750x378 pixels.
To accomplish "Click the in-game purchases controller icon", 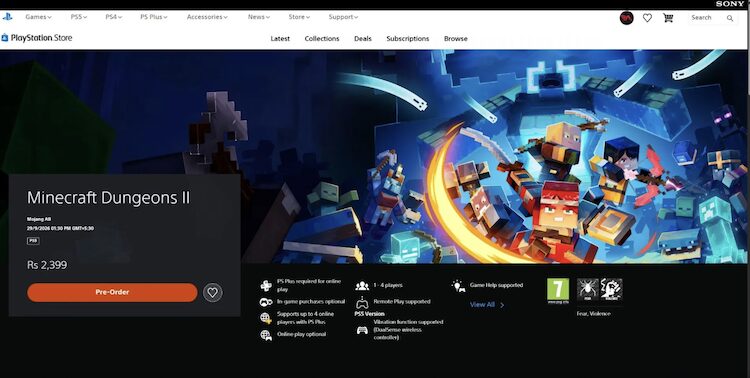I will pyautogui.click(x=266, y=302).
